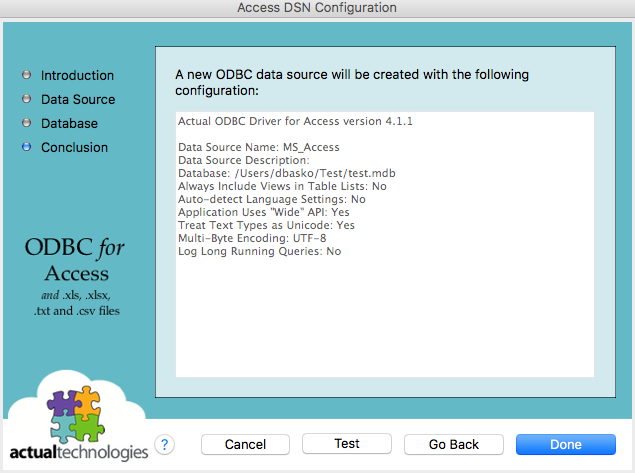
Task: Click the actual technologies logo text
Action: click(77, 452)
